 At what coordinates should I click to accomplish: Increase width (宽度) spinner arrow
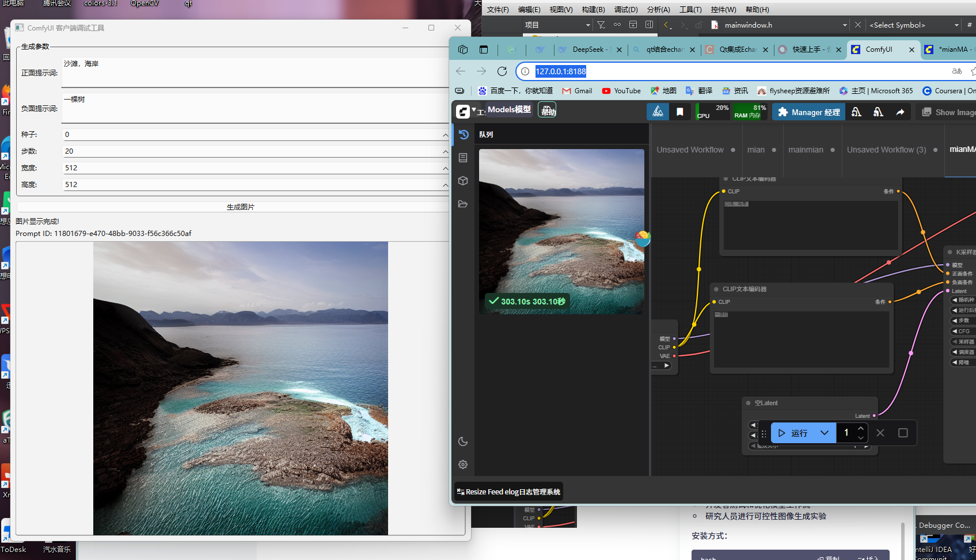click(445, 168)
